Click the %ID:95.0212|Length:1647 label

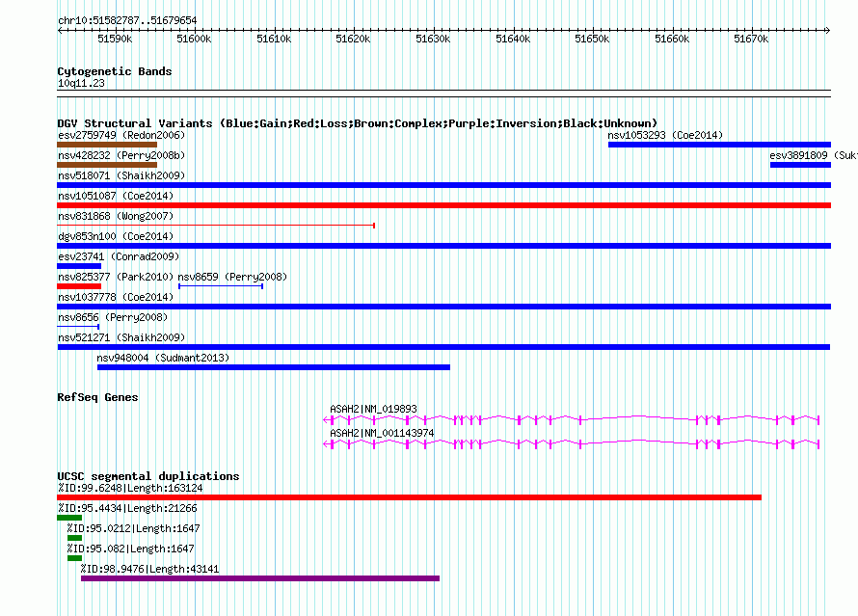(x=133, y=528)
